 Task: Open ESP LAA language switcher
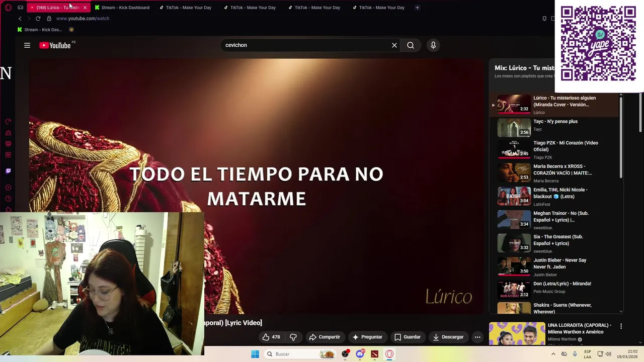588,354
